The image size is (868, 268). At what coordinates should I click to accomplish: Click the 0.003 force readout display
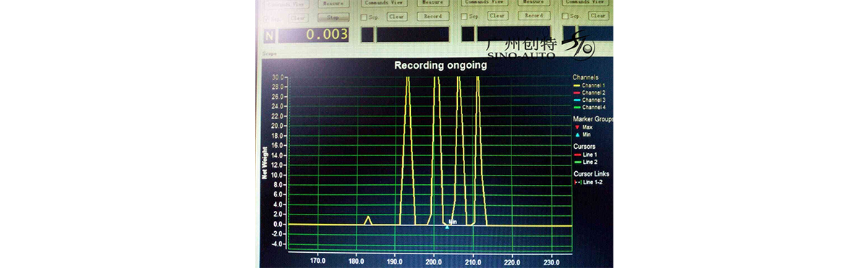coord(314,35)
